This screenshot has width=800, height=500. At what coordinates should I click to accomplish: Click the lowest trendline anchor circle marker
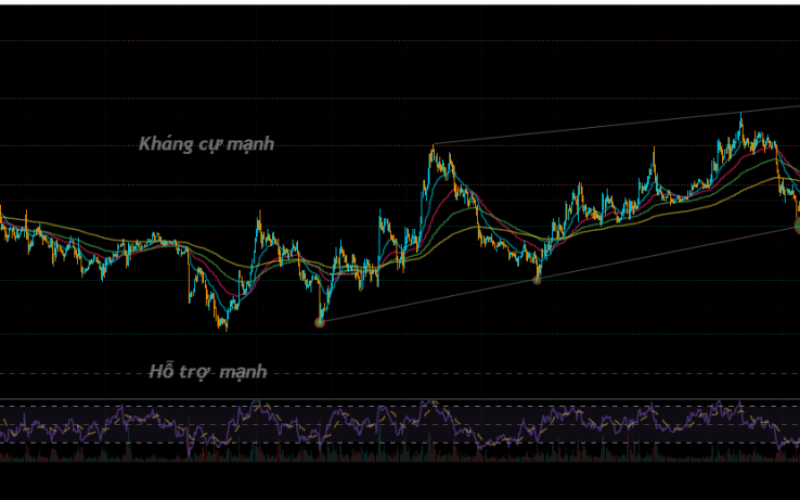coord(319,322)
